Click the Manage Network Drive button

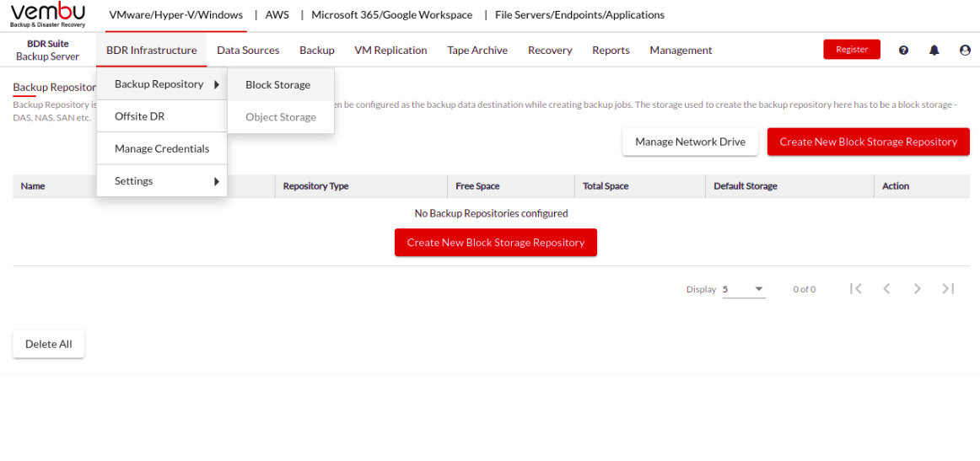point(690,142)
